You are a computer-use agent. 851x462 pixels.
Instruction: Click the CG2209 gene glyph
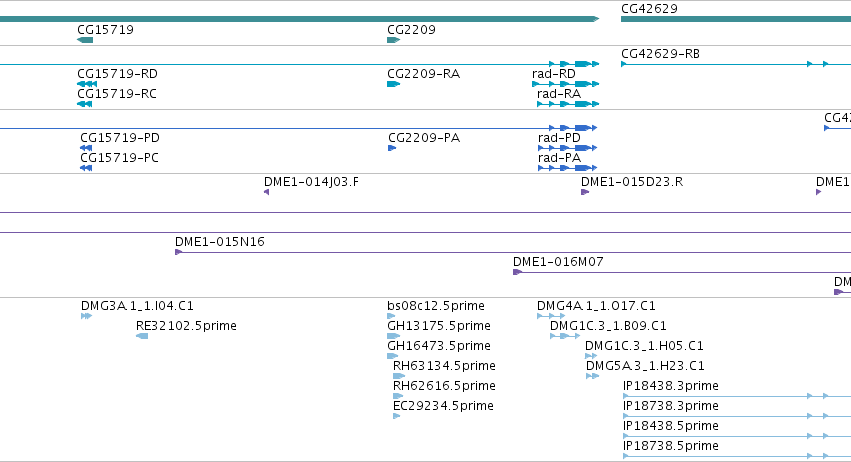(393, 40)
